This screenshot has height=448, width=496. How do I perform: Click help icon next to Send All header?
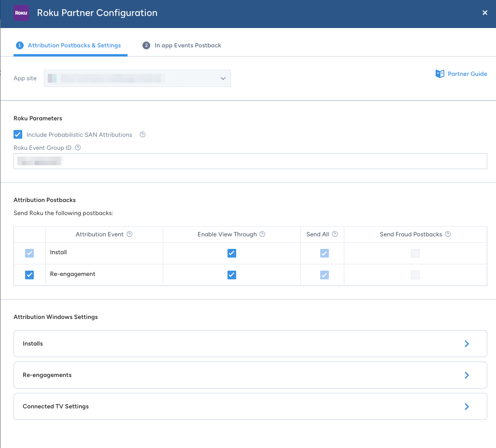pyautogui.click(x=335, y=234)
